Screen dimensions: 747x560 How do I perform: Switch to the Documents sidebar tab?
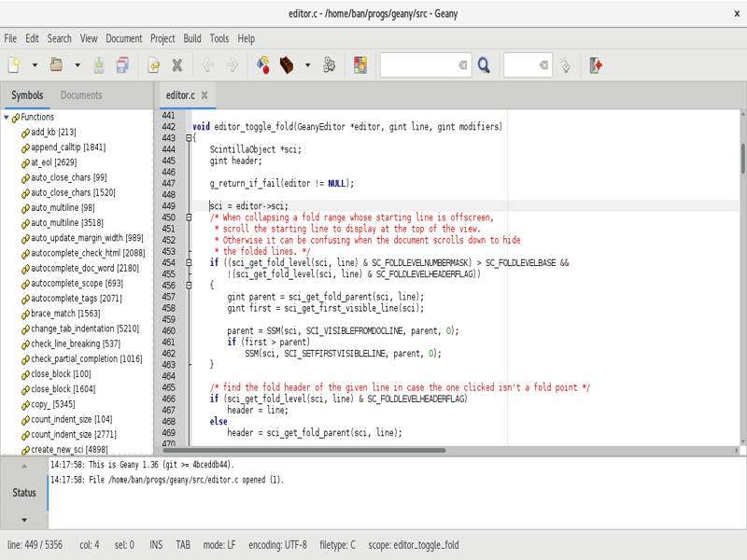(81, 95)
